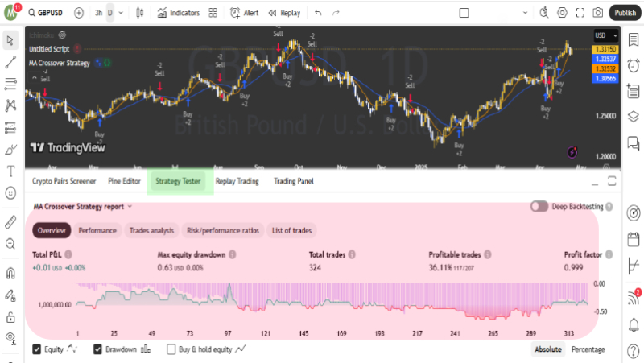644x363 pixels.
Task: Open the Crypto Pairs Screener tab
Action: tap(64, 181)
